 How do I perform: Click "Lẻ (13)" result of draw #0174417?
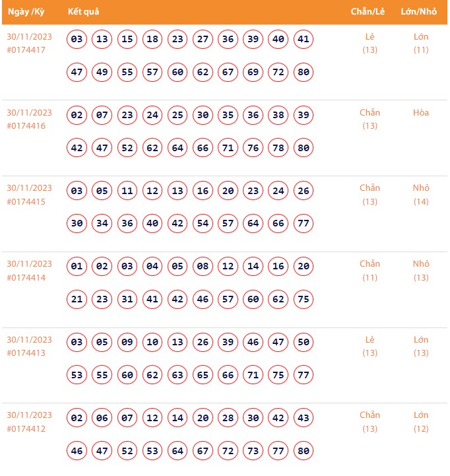click(370, 43)
